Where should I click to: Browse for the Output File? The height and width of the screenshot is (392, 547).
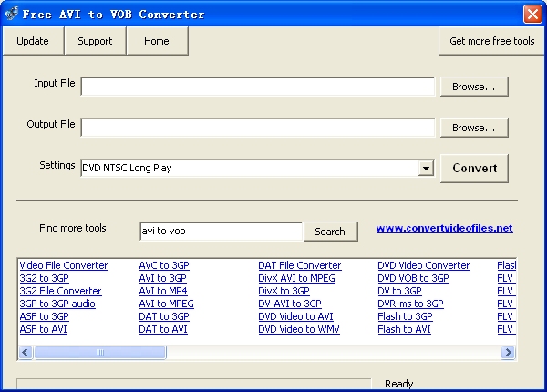point(474,128)
